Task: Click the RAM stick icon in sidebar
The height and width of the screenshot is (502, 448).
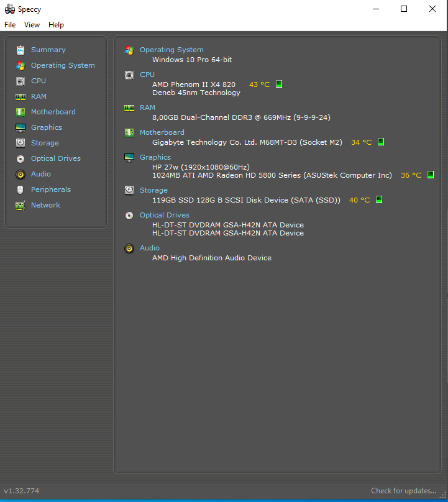Action: (x=21, y=97)
